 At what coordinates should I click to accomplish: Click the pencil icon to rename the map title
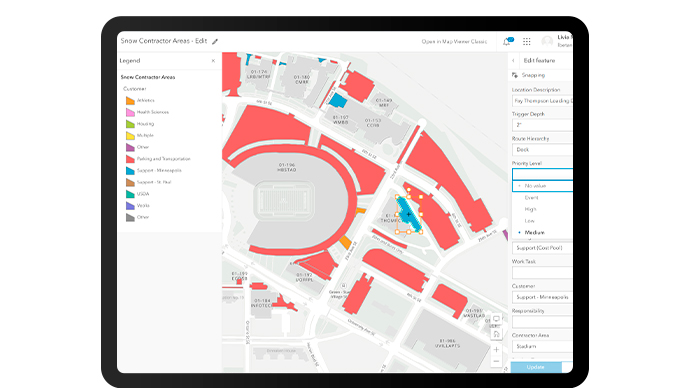click(215, 41)
